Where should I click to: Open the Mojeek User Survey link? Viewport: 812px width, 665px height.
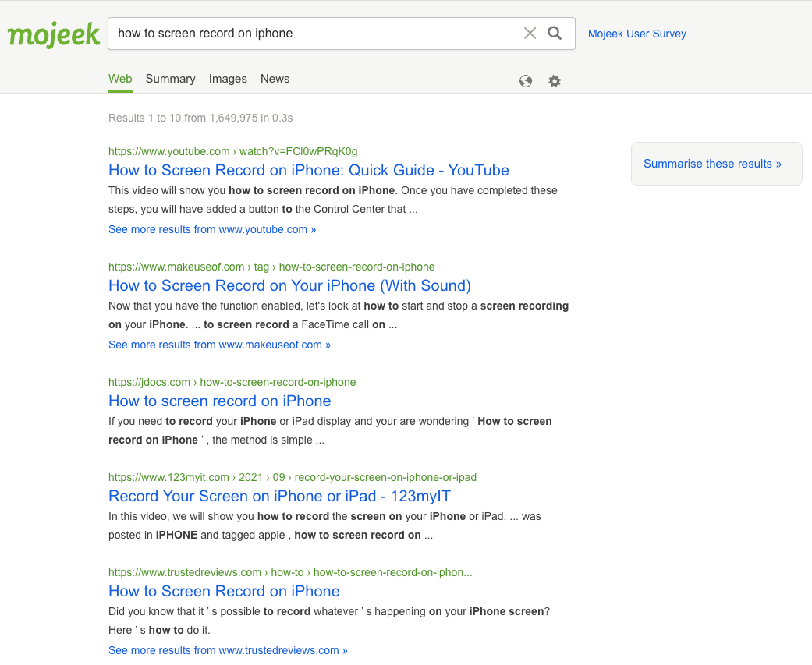tap(637, 34)
